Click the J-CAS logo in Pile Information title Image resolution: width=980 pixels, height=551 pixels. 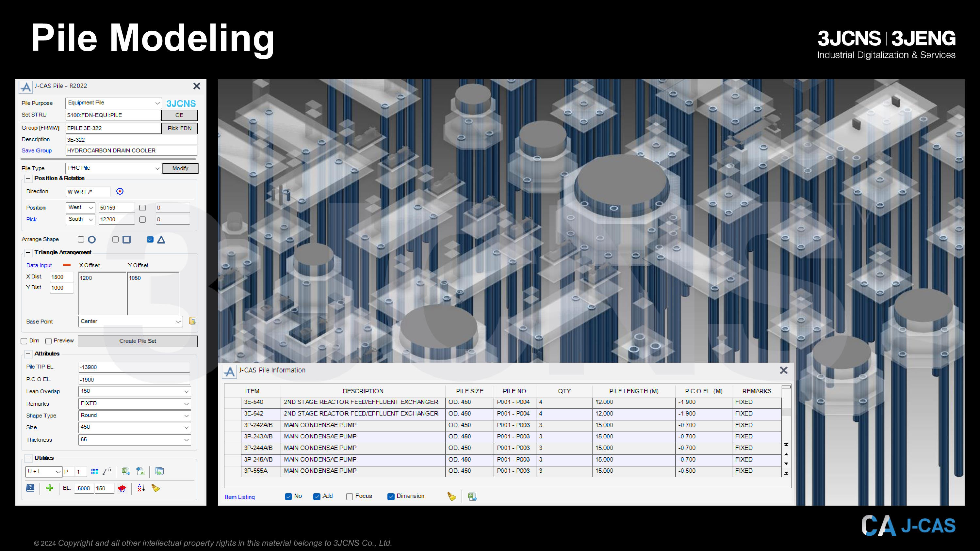[229, 371]
